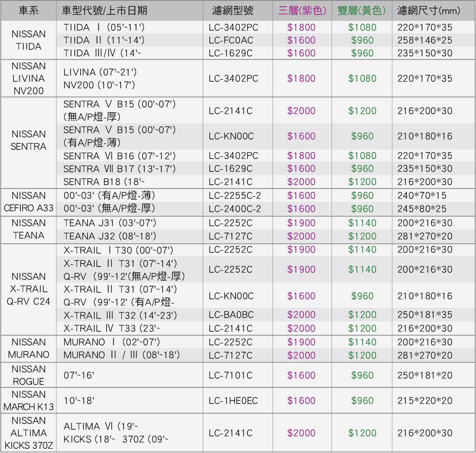Image resolution: width=476 pixels, height=453 pixels.
Task: Click LC-KN00C in the SENTRA V B15 row
Action: pyautogui.click(x=231, y=137)
